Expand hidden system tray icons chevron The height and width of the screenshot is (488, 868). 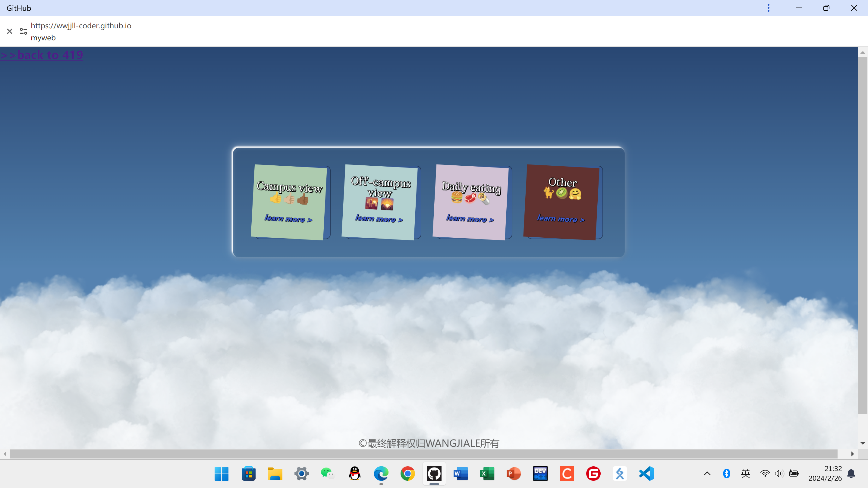[707, 474]
